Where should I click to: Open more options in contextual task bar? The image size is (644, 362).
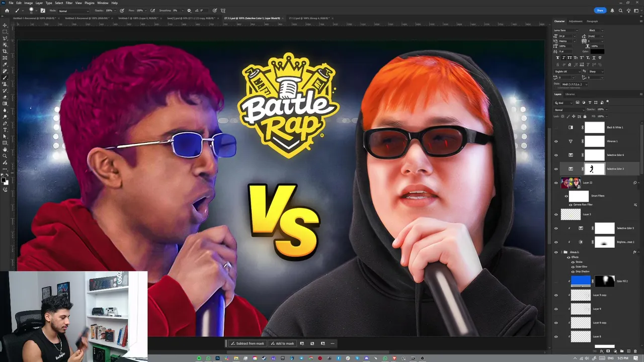332,343
